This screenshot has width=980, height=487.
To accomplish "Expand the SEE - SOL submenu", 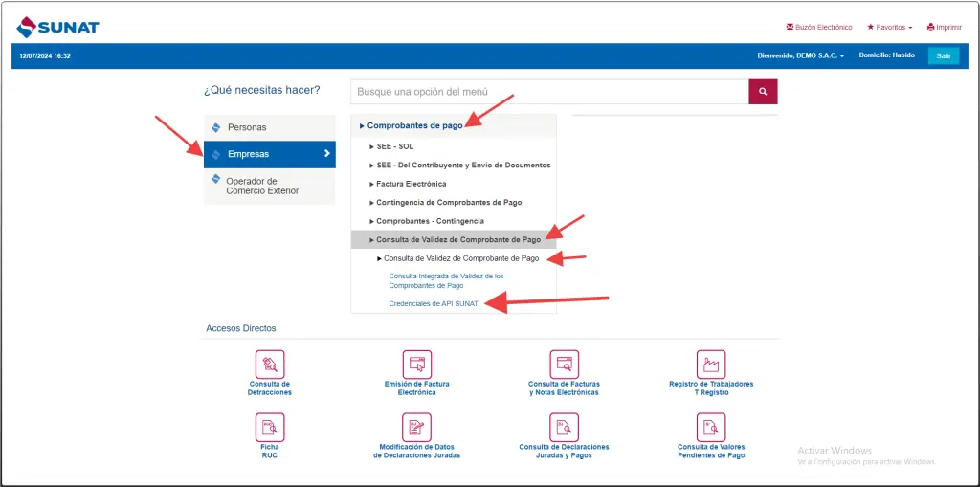I will coord(391,147).
